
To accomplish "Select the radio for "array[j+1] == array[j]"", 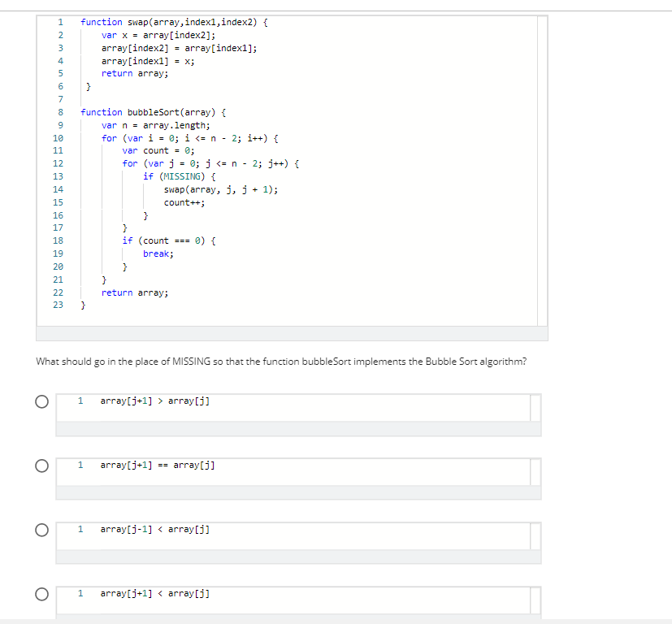I will [x=41, y=465].
